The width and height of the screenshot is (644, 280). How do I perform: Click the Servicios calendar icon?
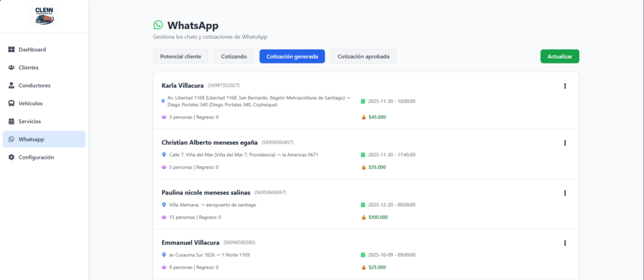(11, 121)
